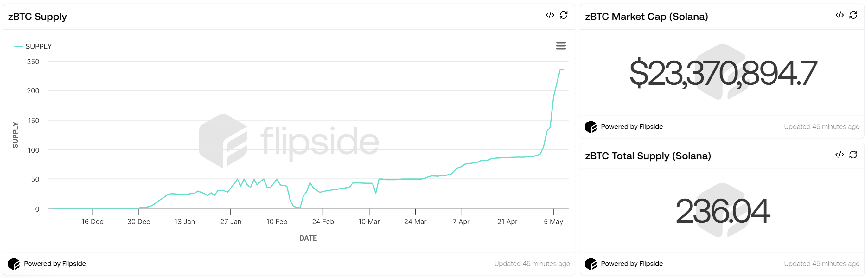Viewport: 868px width, 278px height.
Task: Open Powered by Flipside link under Market Cap
Action: [x=631, y=127]
